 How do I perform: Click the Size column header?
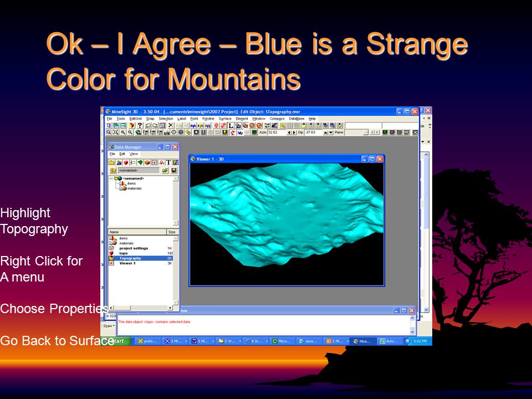[x=172, y=232]
